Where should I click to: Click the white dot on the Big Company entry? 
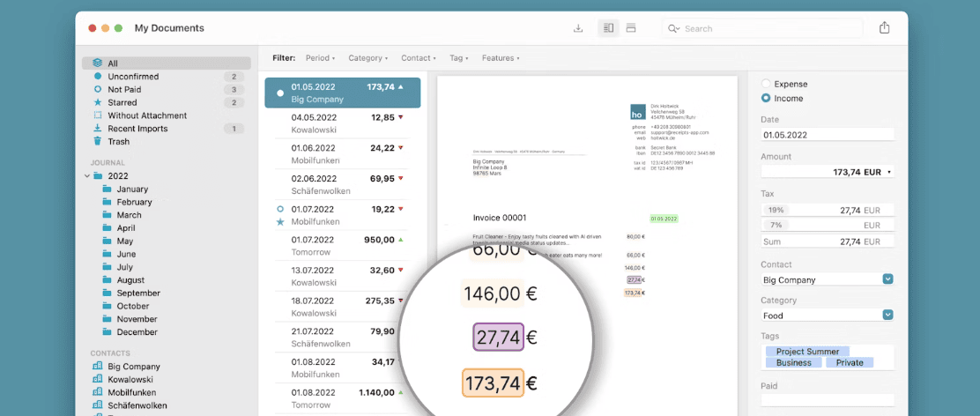coord(280,93)
